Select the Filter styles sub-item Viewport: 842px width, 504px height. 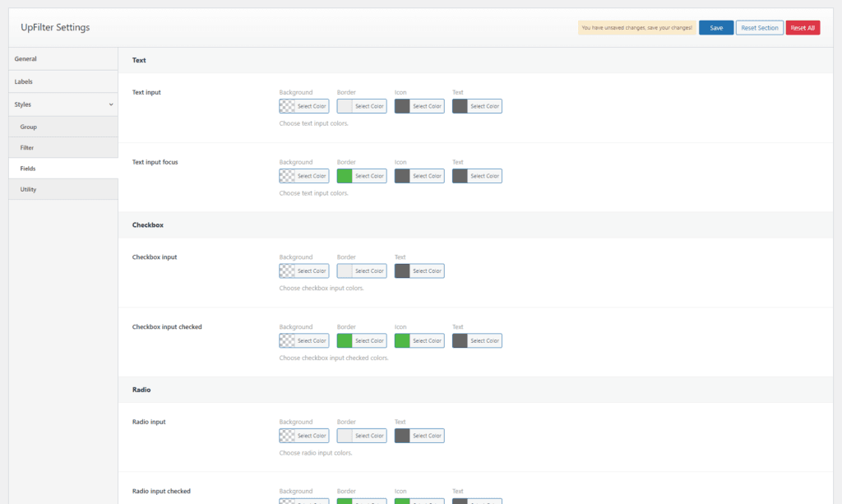(x=63, y=148)
